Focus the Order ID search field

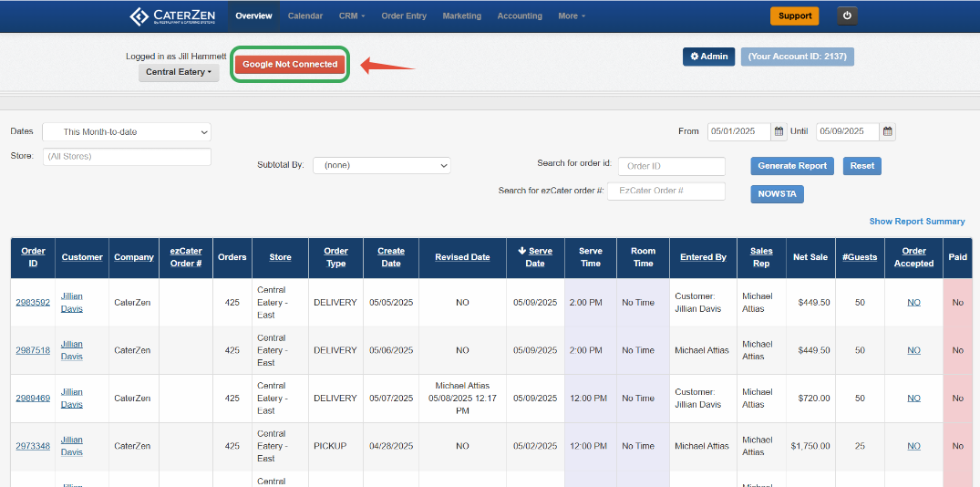click(x=672, y=166)
